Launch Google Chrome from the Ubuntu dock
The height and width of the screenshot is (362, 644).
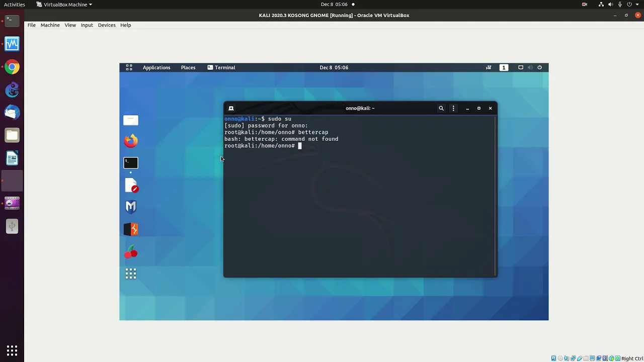(12, 67)
